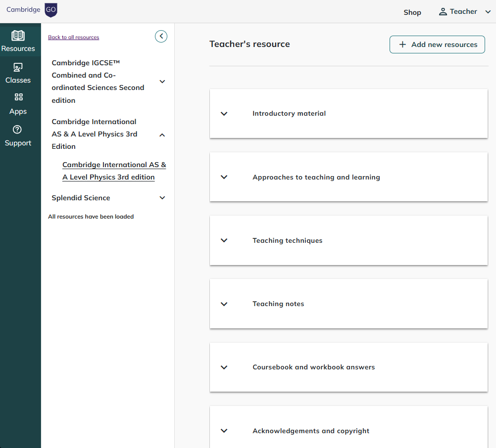Open the Support question mark icon
Screen dimensions: 496x448
(17, 130)
